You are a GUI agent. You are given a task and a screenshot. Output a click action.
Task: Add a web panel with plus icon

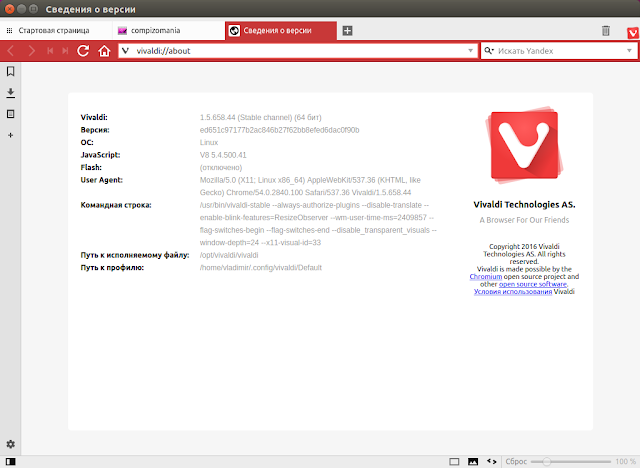(x=11, y=135)
